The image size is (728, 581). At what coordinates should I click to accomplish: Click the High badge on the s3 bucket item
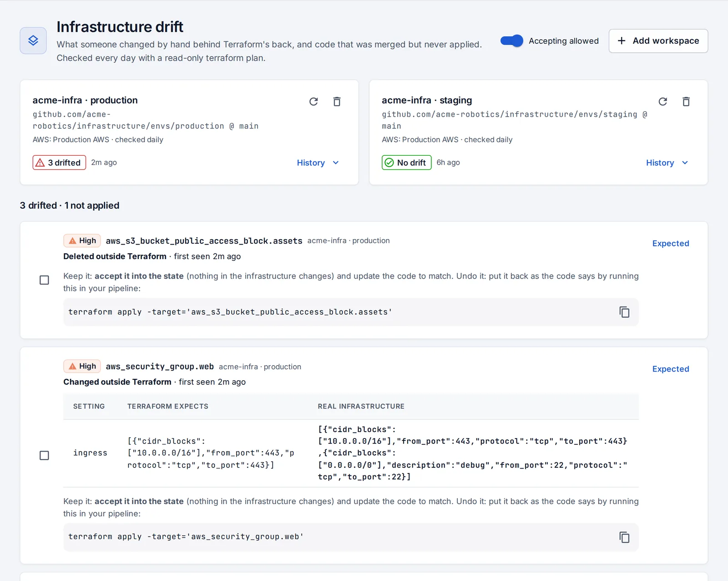(x=82, y=241)
